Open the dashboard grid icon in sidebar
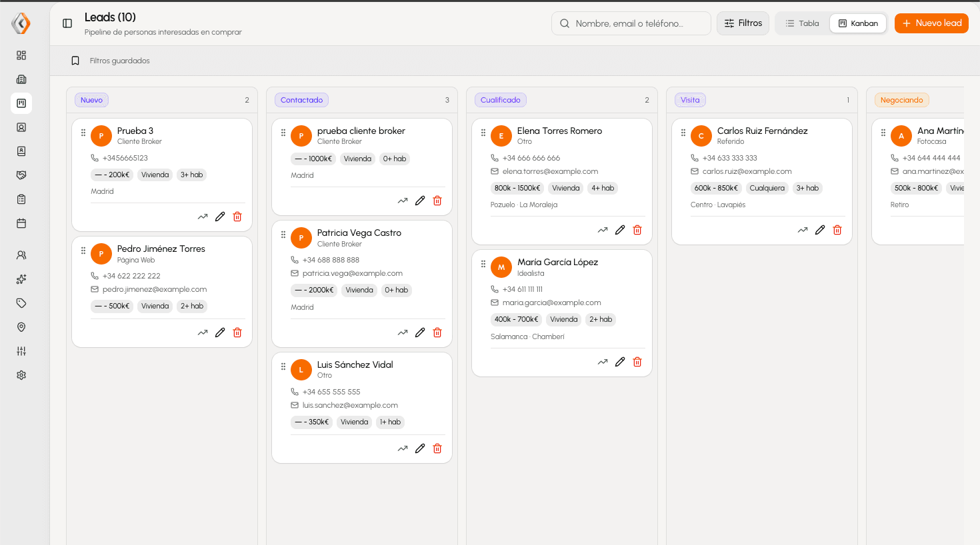Screen dimensions: 980x545 click(21, 55)
